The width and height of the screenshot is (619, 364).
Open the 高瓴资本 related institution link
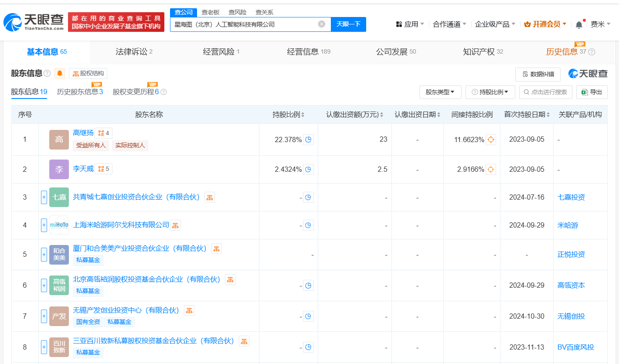tap(571, 286)
